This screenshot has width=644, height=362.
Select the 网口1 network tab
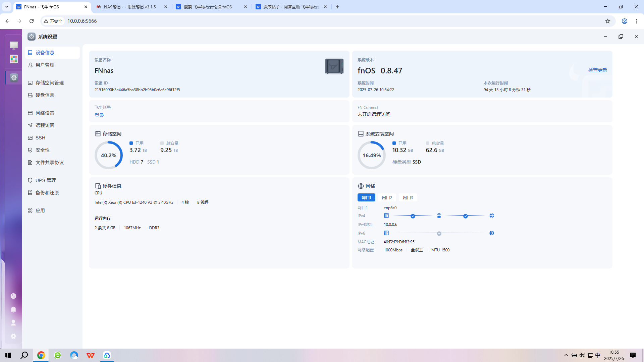point(366,198)
